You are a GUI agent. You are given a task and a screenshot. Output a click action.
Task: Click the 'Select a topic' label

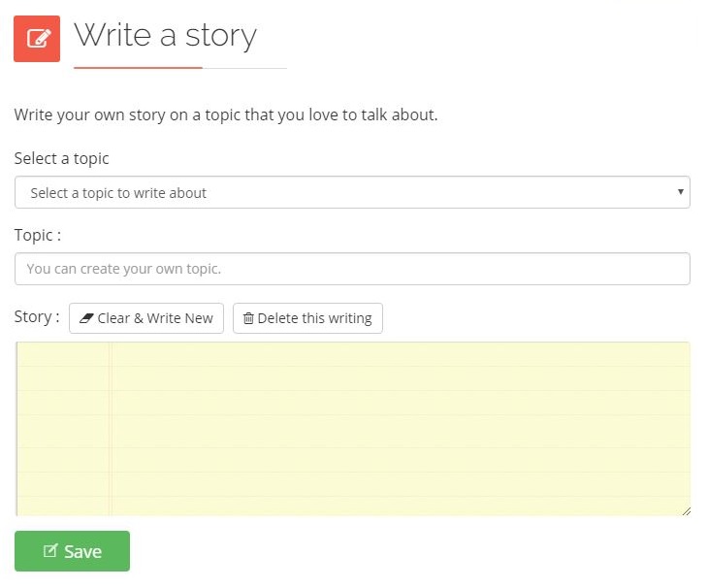click(61, 158)
